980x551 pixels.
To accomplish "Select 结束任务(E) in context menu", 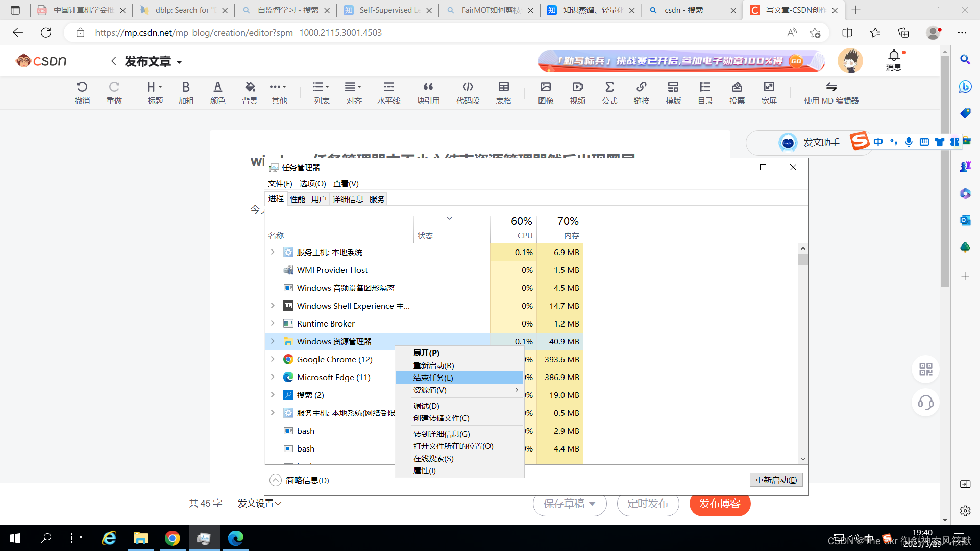I will point(433,378).
